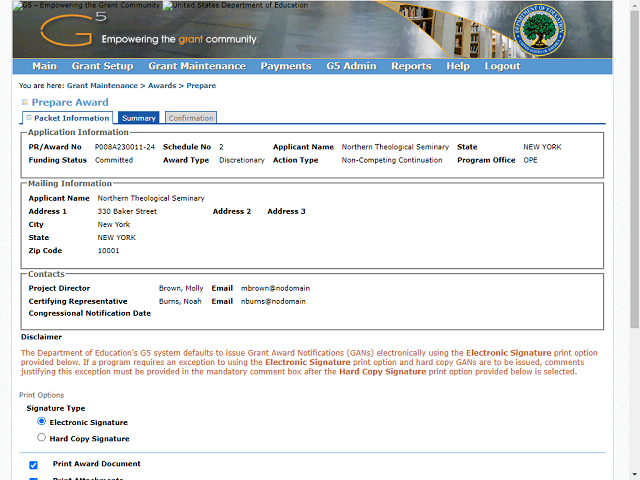Click the Print Options label
Image resolution: width=640 pixels, height=480 pixels.
(42, 395)
